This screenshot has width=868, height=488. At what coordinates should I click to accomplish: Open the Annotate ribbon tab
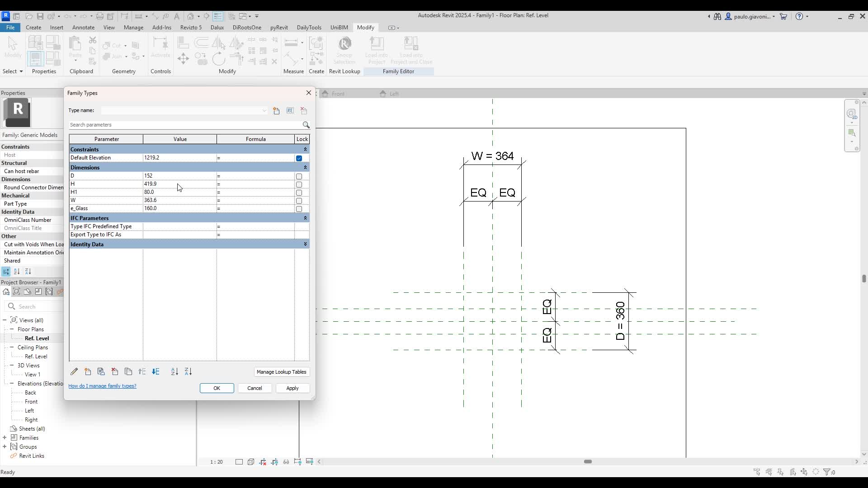tap(84, 28)
